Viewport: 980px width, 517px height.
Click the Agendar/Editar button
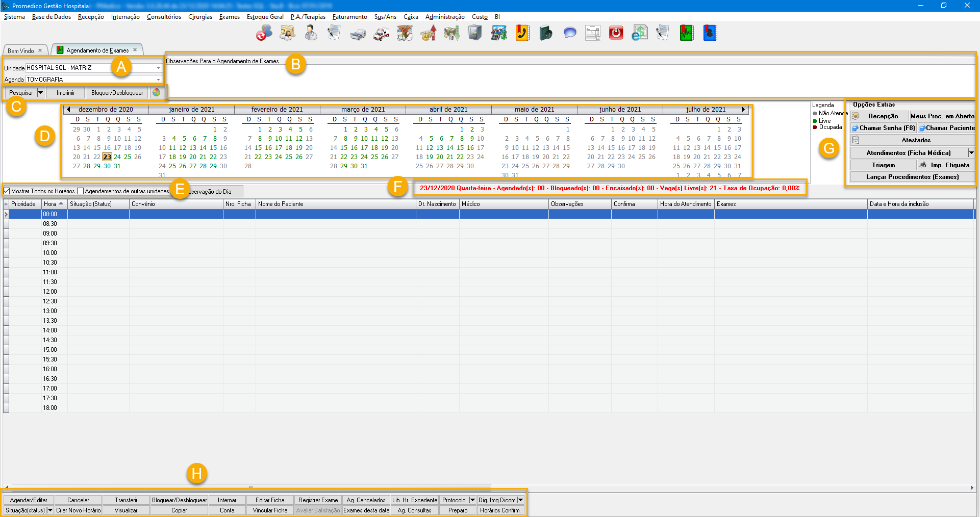pos(29,500)
